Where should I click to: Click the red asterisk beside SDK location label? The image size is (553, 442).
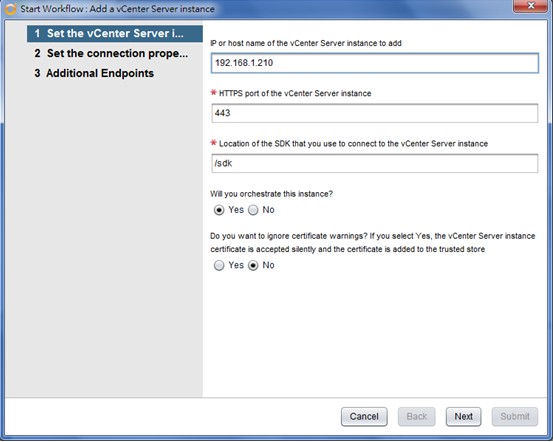coord(213,143)
